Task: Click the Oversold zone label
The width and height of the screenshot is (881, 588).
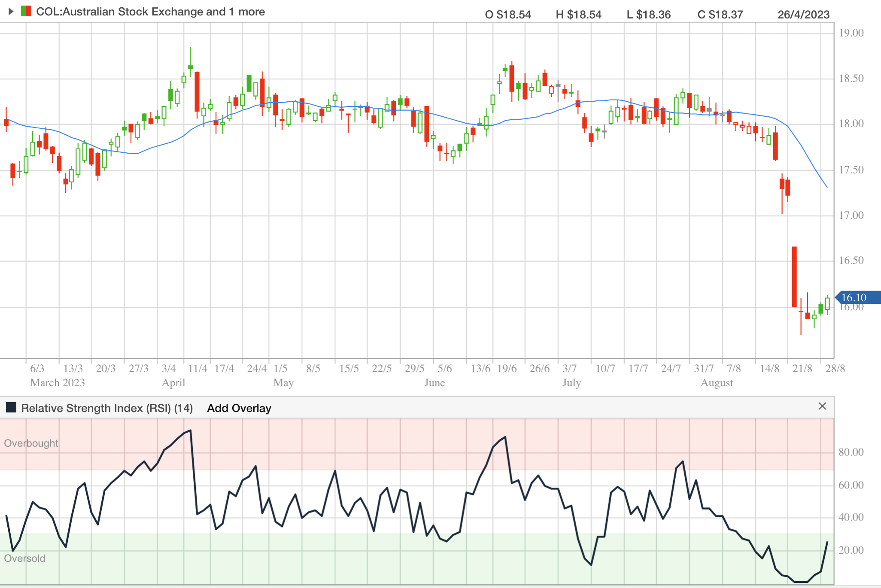Action: (24, 558)
